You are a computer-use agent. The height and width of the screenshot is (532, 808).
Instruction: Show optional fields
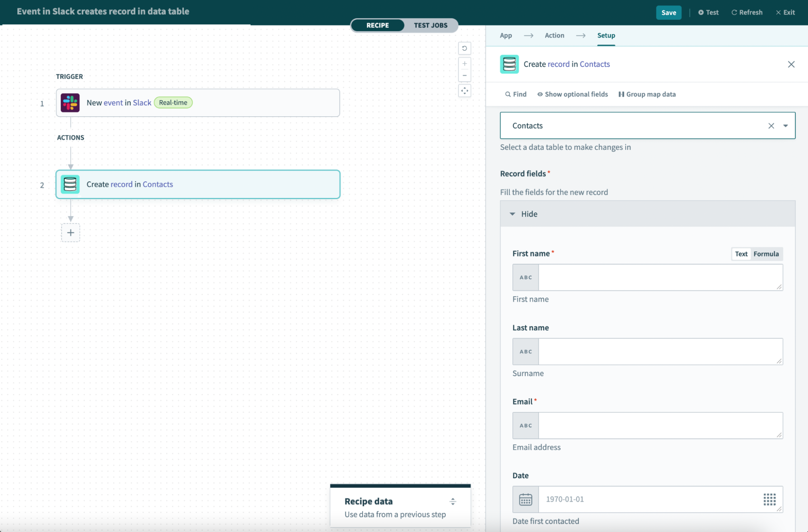[572, 94]
